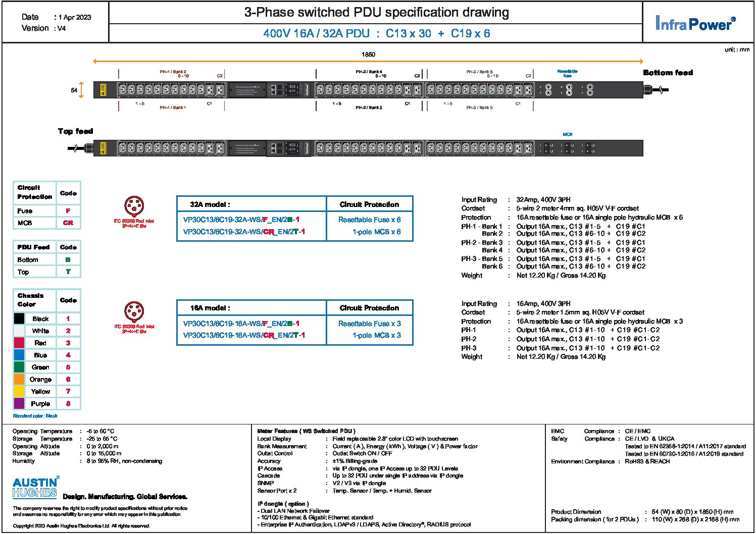Click 'Resettable Fuse x 6' cell
756x534 pixels.
[x=370, y=220]
